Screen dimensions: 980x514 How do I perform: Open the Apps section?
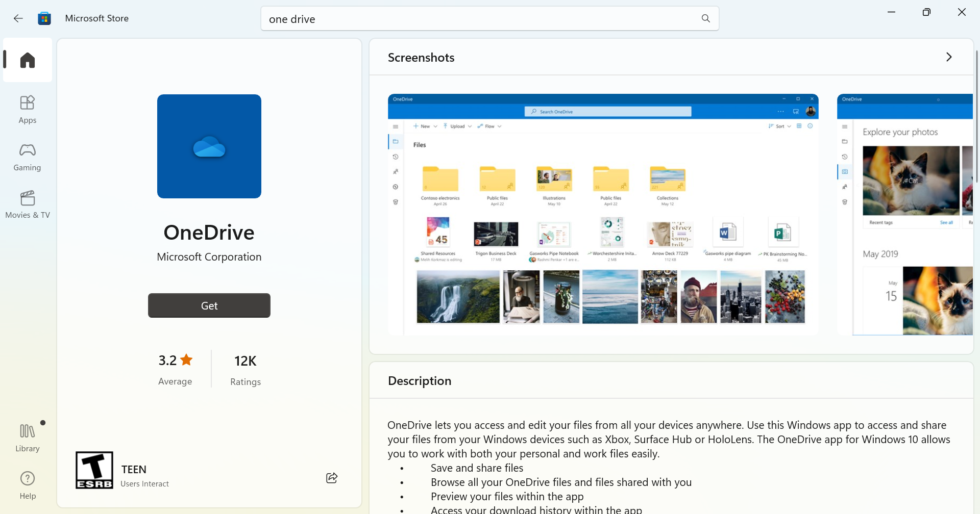(x=28, y=109)
